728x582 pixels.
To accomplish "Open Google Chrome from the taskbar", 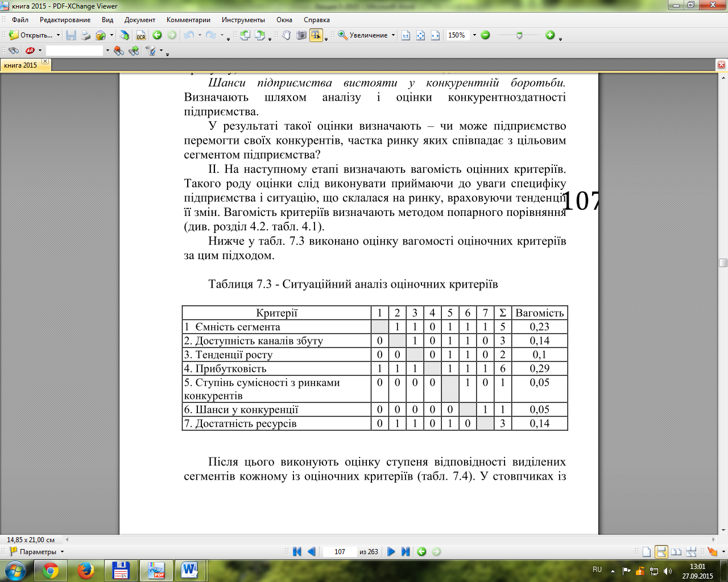I will click(x=51, y=570).
